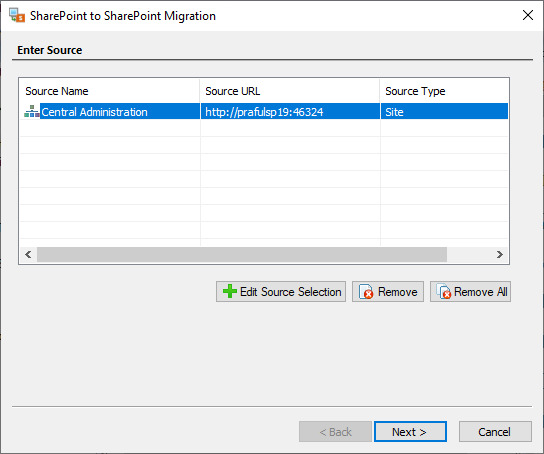Select the site icon beside Central Administration

pos(32,111)
